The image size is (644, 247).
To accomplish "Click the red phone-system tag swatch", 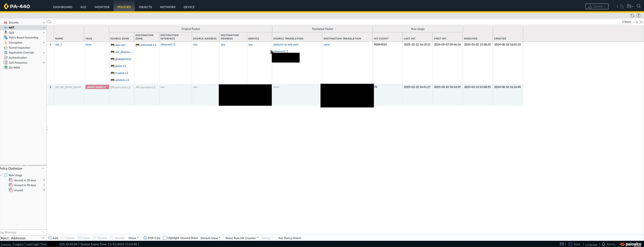I will pos(97,87).
